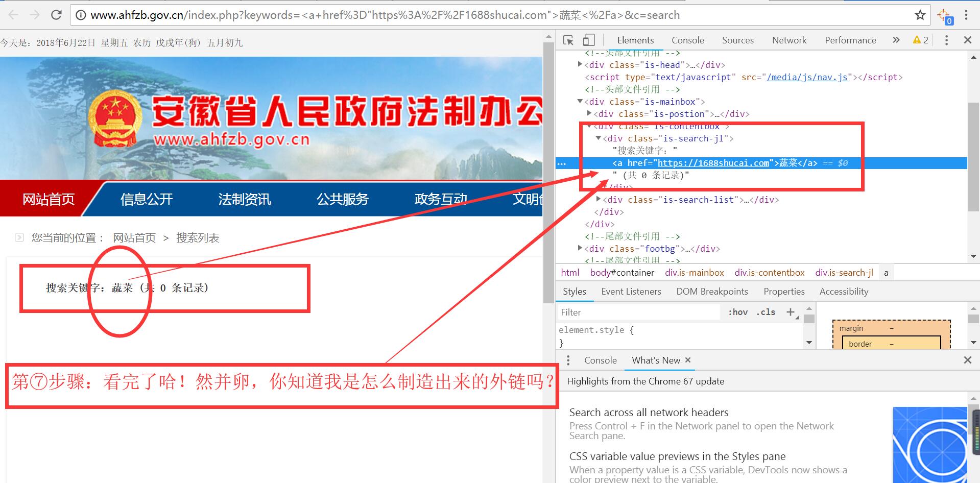The image size is (980, 483).
Task: Toggle the :hov element state panel
Action: (737, 312)
